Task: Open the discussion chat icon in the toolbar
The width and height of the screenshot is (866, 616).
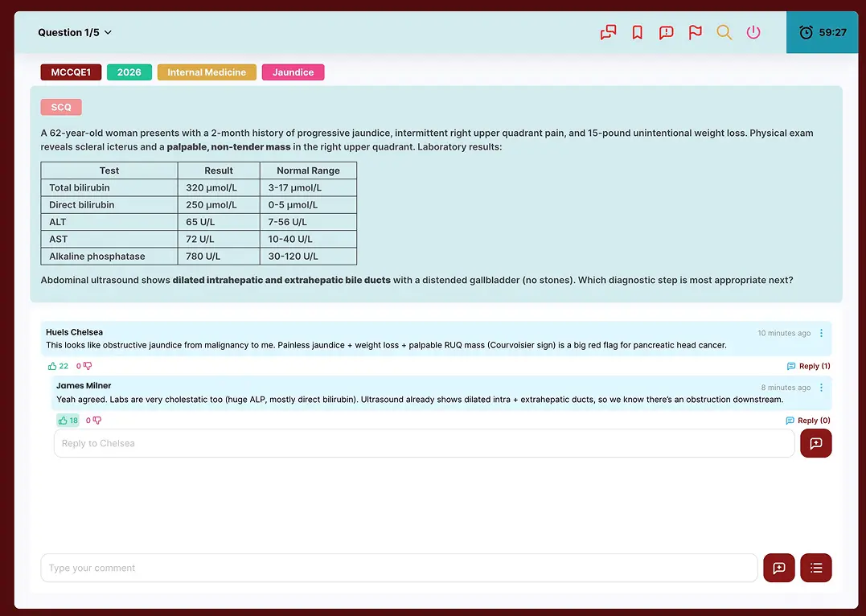Action: [608, 32]
